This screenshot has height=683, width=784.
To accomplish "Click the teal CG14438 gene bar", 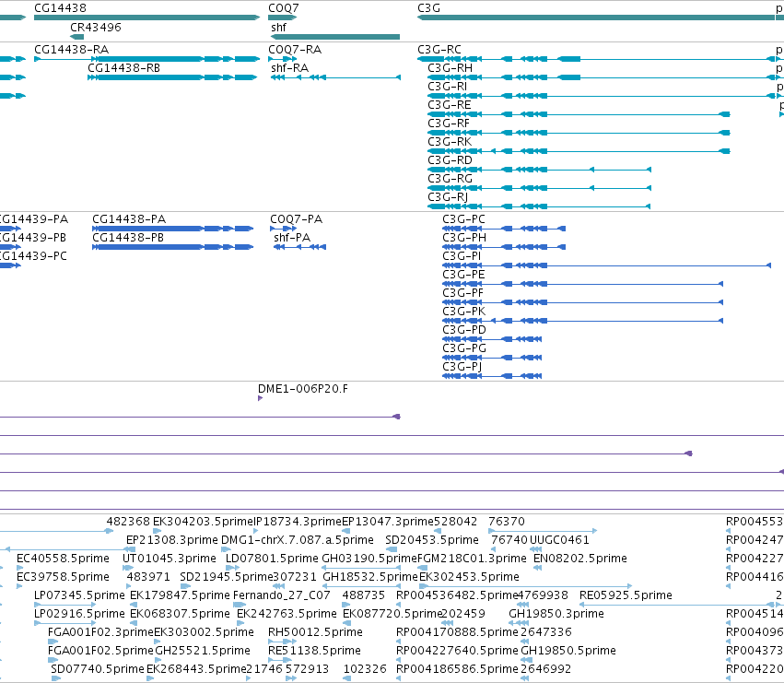I will tap(147, 18).
